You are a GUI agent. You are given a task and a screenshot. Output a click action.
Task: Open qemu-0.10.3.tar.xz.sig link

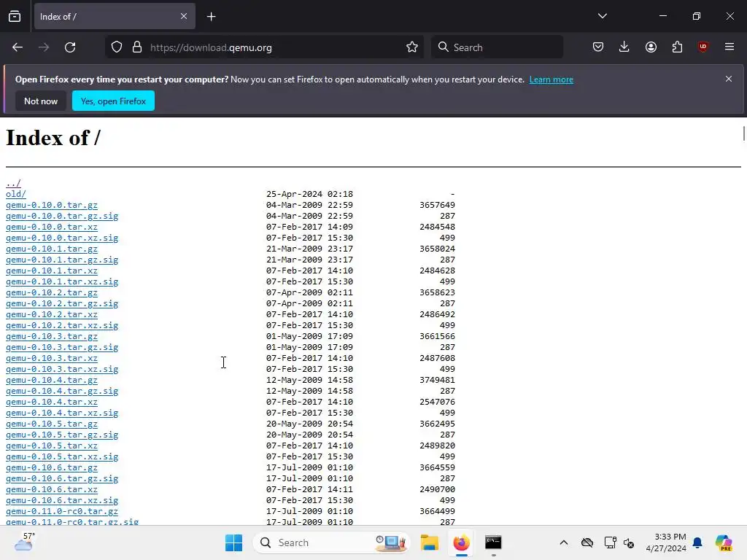[62, 369]
